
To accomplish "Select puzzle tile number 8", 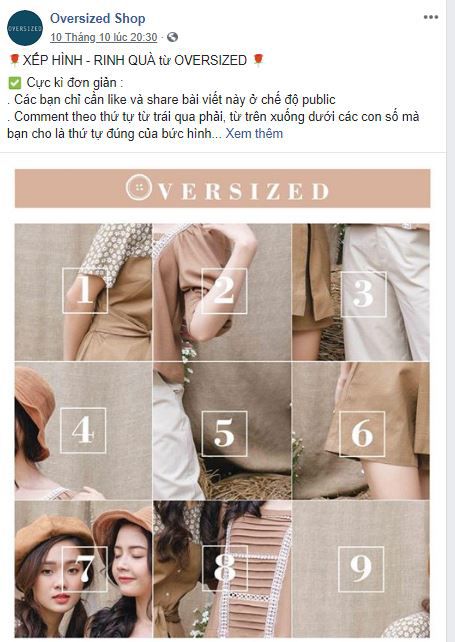I will (x=222, y=569).
